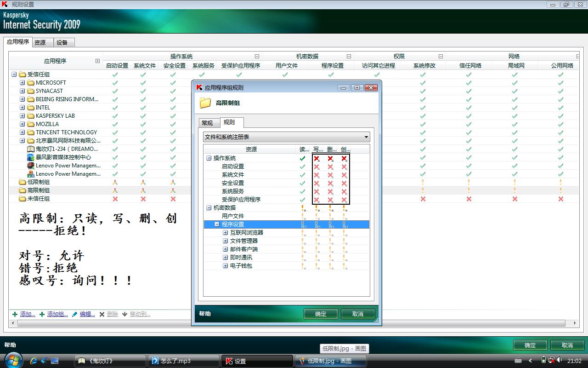Expand the BEIJING RISING INFORM... node
Viewport: 588px width, 368px height.
tap(22, 99)
